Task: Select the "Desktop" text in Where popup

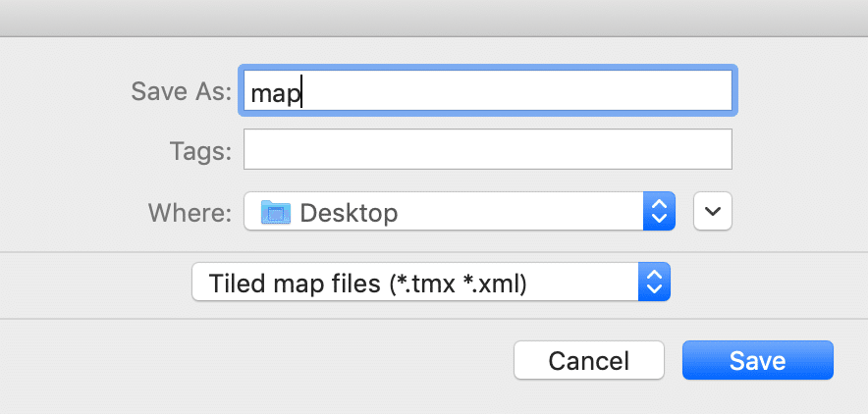Action: coord(349,212)
